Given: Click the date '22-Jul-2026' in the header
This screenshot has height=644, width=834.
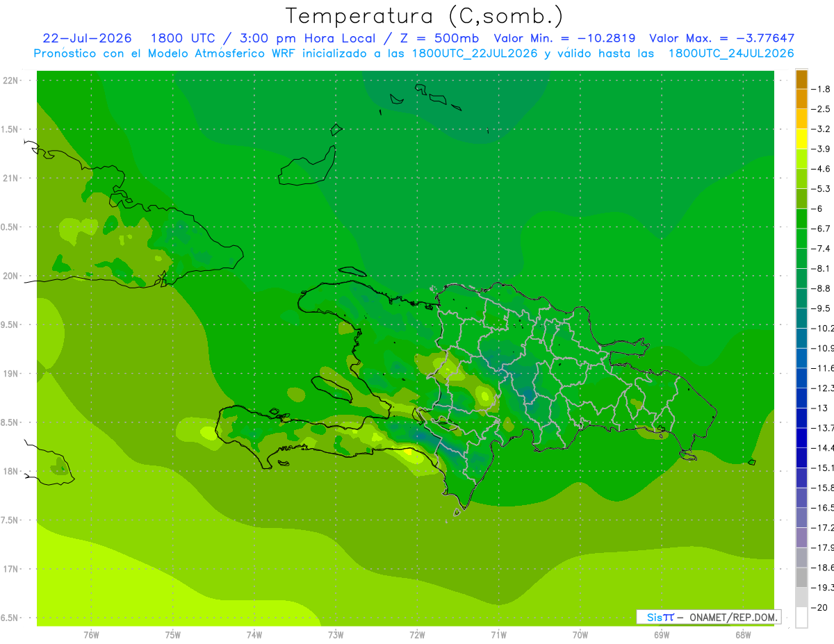Looking at the screenshot, I should point(87,38).
